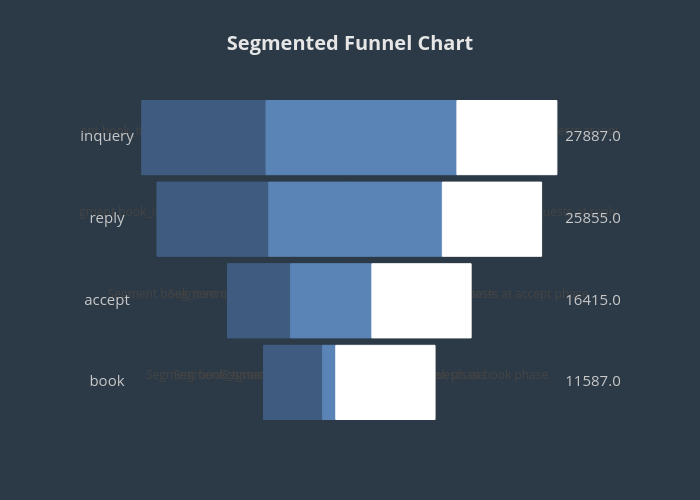
Task: Select the white reply bar segment
Action: (491, 219)
